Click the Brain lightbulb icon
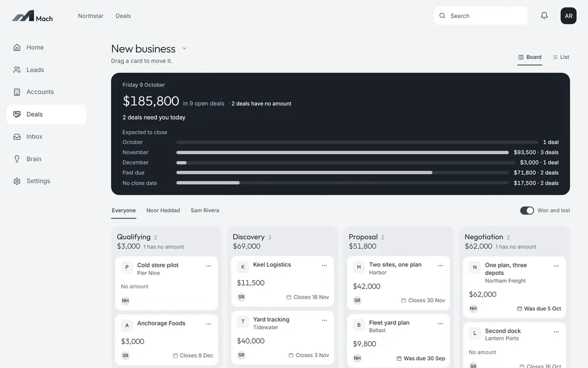 click(17, 159)
